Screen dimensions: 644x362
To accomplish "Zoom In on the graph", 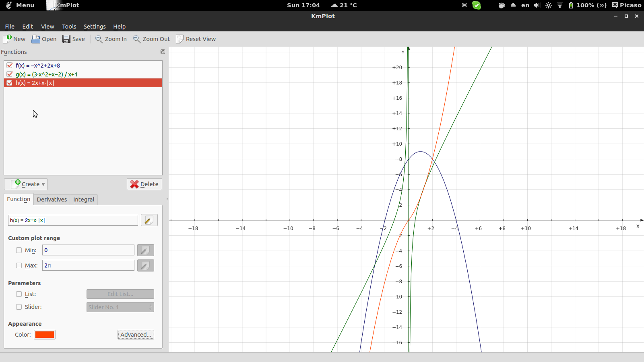I will point(99,39).
